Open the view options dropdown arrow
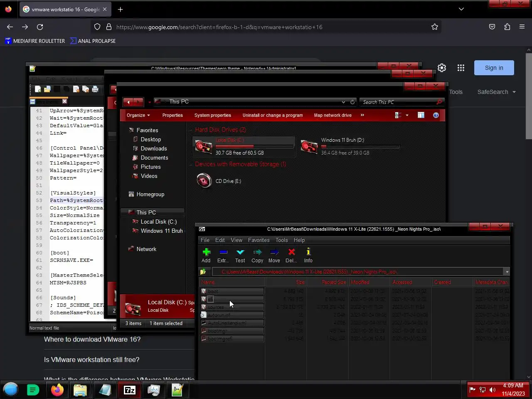 tap(407, 115)
